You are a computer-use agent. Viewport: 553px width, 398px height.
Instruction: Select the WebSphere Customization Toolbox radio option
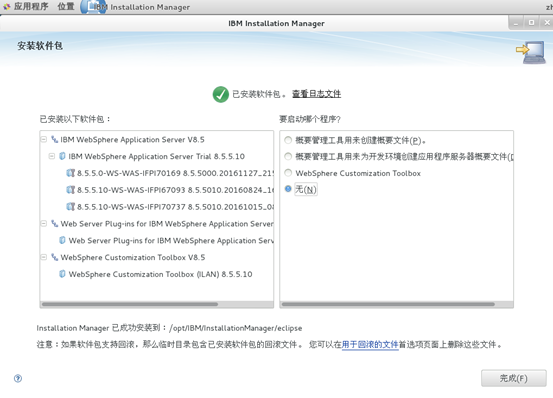(x=288, y=173)
